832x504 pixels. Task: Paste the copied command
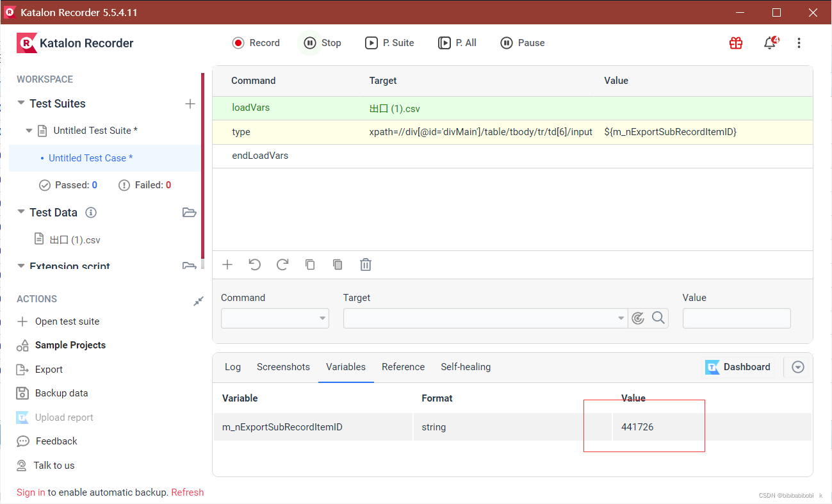point(338,264)
